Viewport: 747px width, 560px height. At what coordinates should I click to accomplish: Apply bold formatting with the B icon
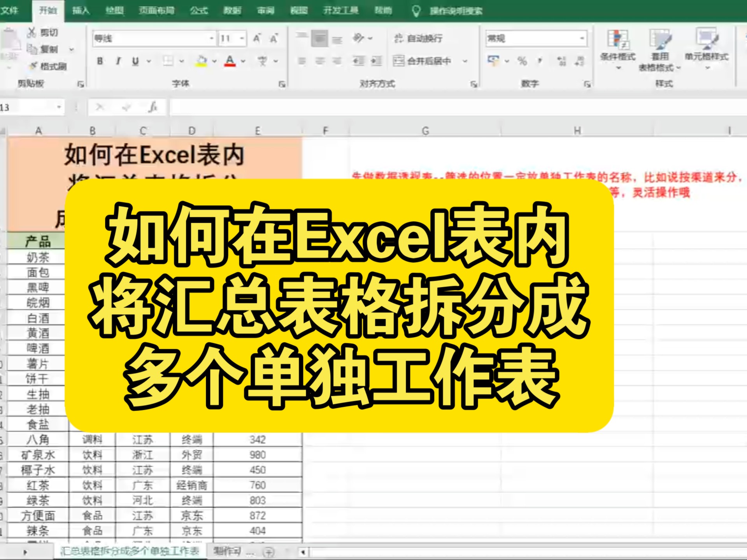[100, 61]
